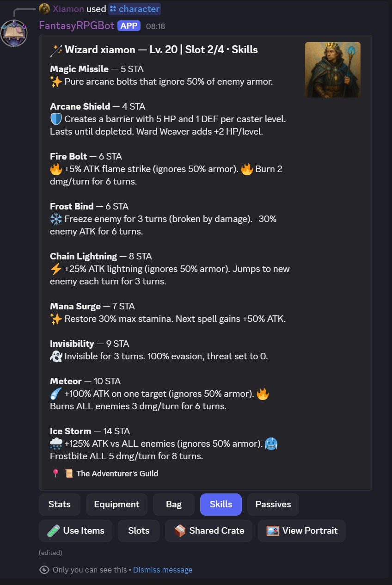The image size is (392, 585).
Task: Open the Slots button
Action: click(x=139, y=531)
